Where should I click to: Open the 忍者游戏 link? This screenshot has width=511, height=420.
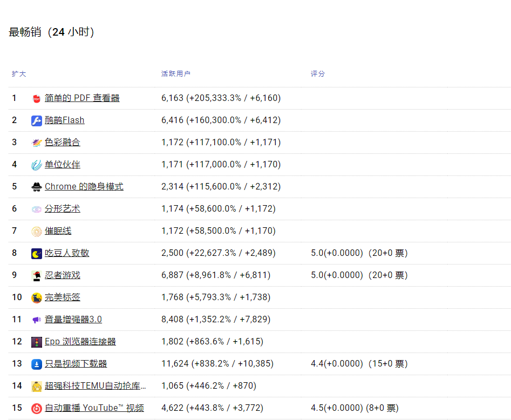pos(62,275)
